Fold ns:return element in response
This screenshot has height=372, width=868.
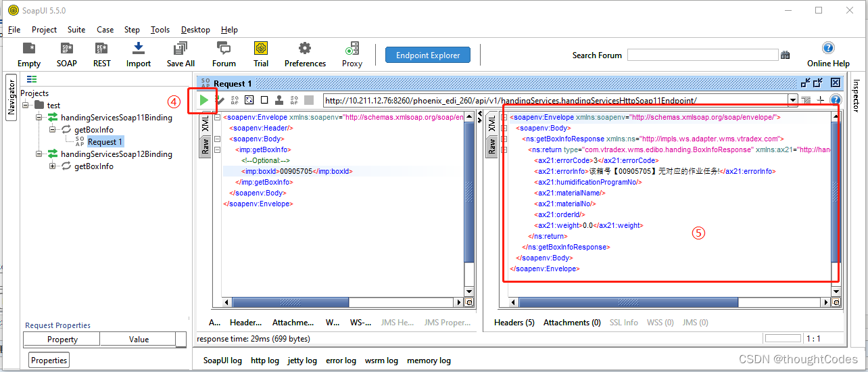504,149
